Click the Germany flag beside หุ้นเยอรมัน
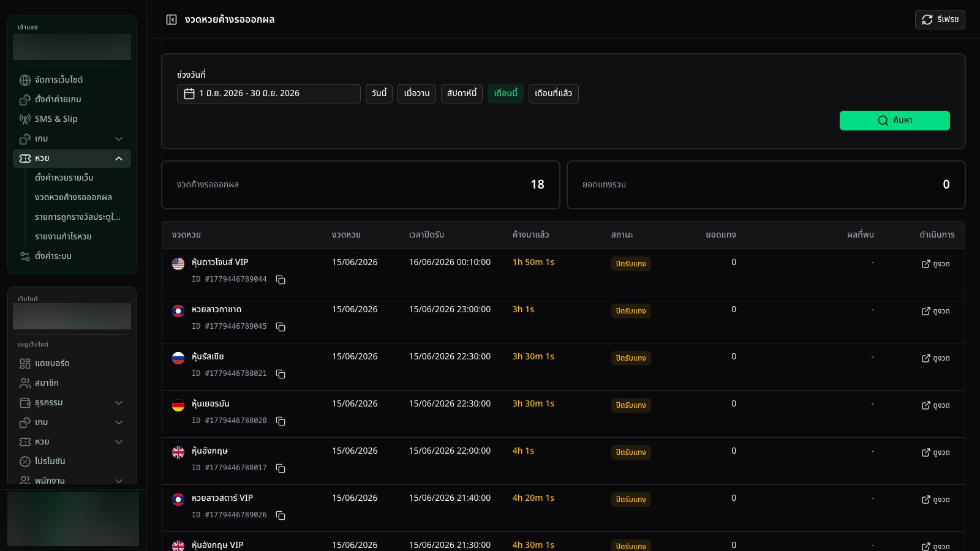This screenshot has width=980, height=551. [x=178, y=405]
